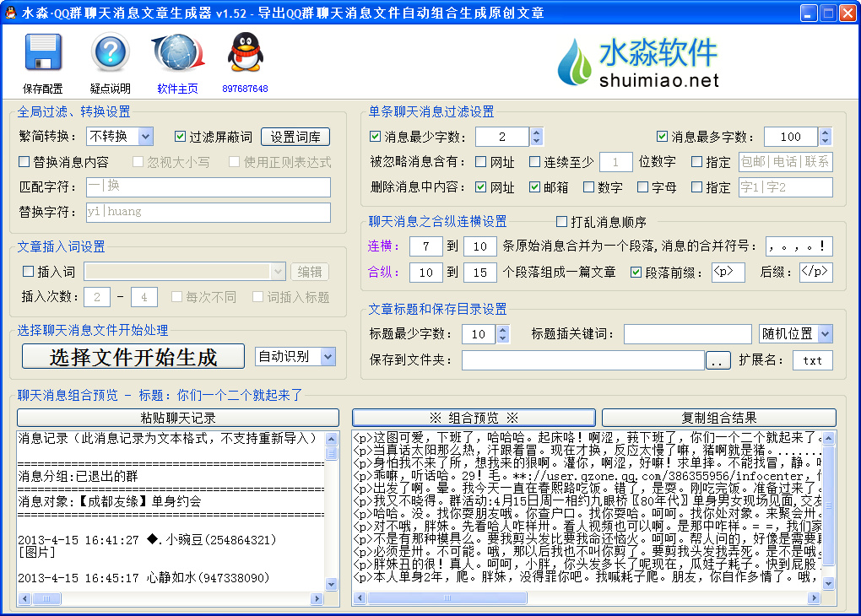Open the question mark help icon
This screenshot has height=616, width=861.
[111, 52]
